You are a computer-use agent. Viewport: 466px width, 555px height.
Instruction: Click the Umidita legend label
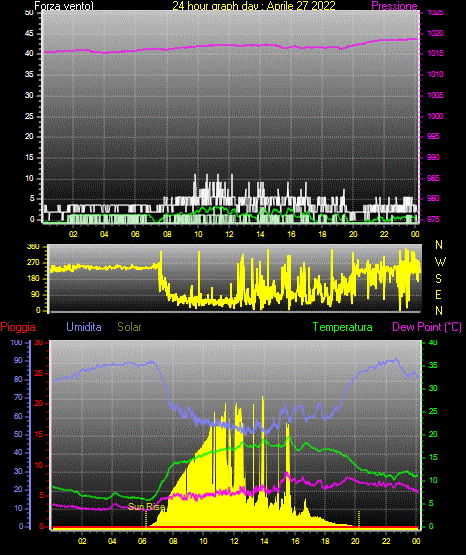tap(84, 327)
